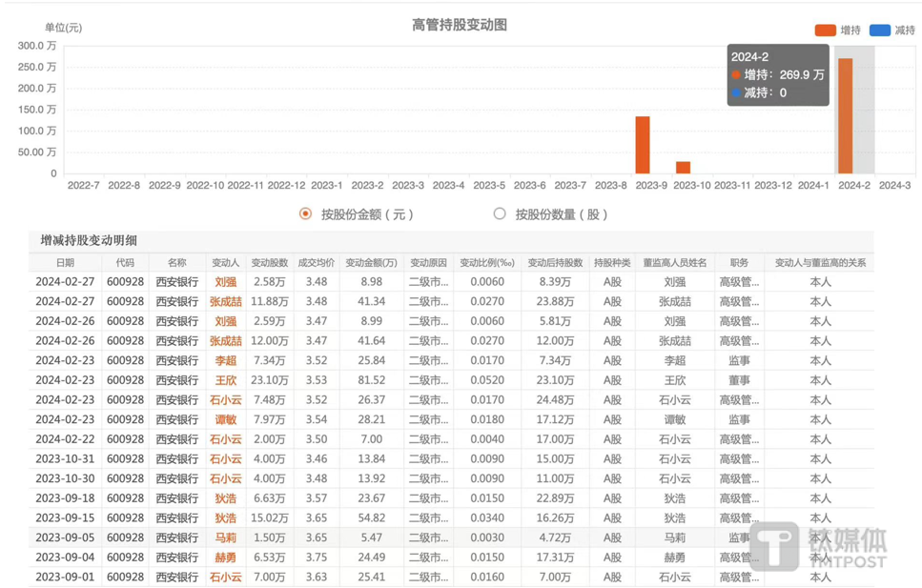This screenshot has height=588, width=922.
Task: Click the 变动股数 column header
Action: pyautogui.click(x=270, y=263)
